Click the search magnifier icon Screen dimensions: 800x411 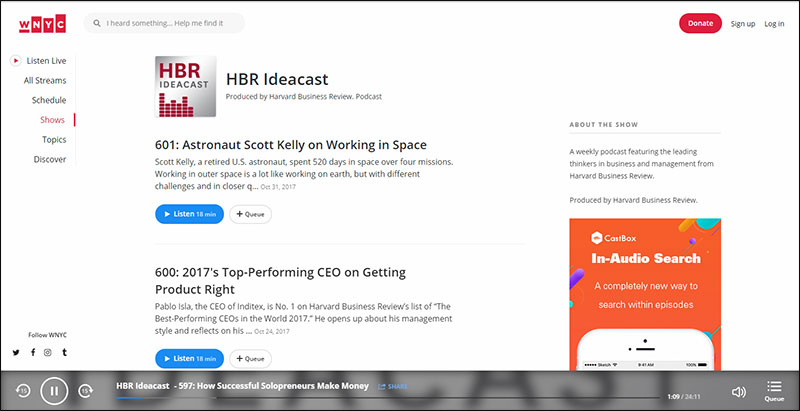pos(97,23)
